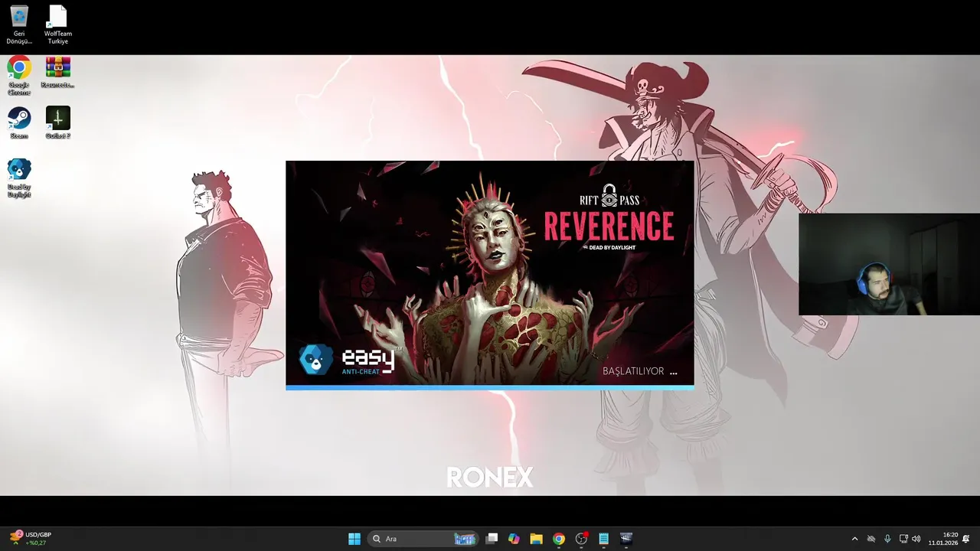Screen dimensions: 980x551
Task: Open the notification bell in the tray
Action: coord(966,539)
